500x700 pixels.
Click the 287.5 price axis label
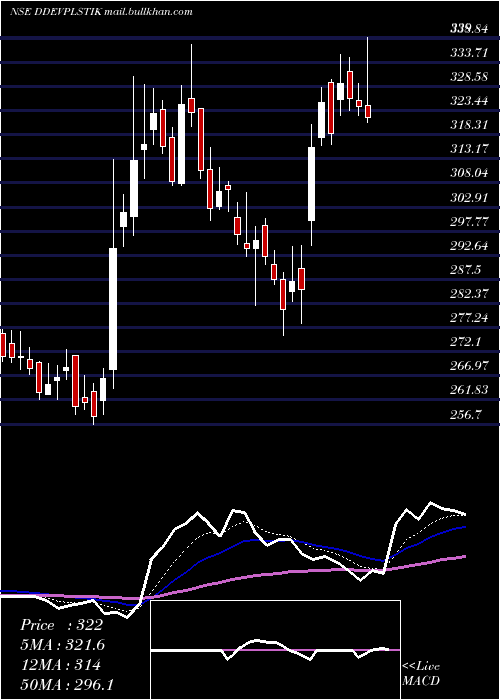[x=466, y=271]
